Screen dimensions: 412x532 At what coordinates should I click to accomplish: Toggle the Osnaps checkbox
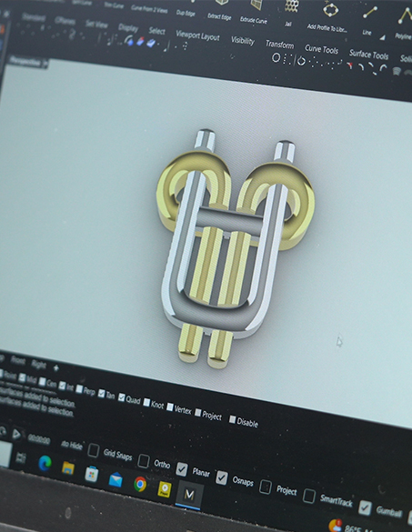point(222,477)
